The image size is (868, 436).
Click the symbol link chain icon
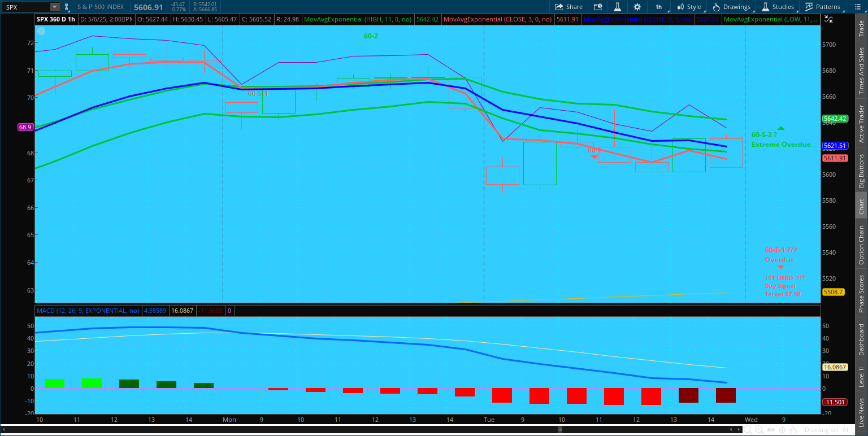[x=67, y=7]
